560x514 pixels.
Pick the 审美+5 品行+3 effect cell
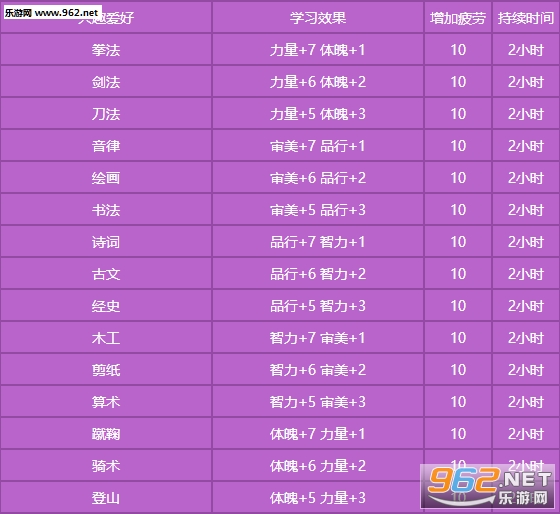coord(318,209)
